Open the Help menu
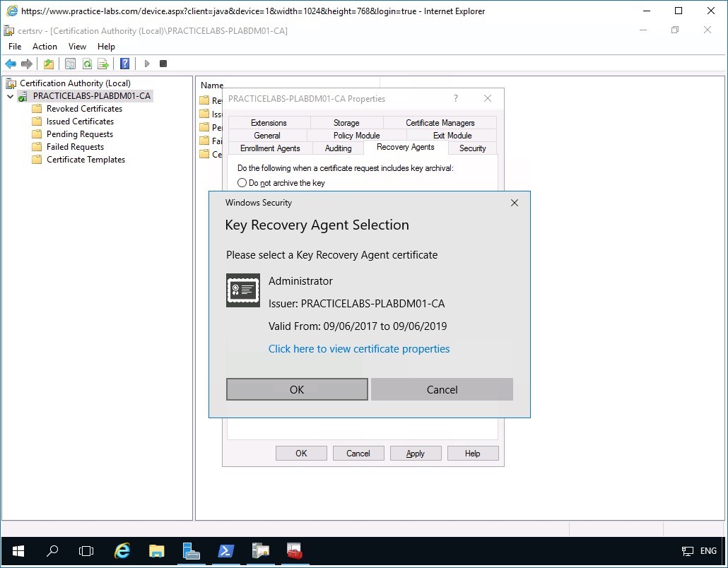The height and width of the screenshot is (568, 728). tap(106, 47)
